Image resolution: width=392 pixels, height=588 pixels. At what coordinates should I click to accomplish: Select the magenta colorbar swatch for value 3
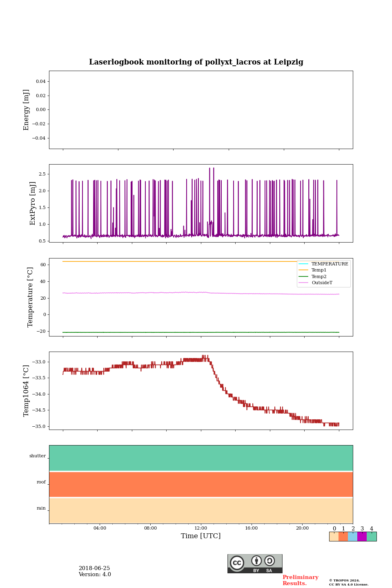[362, 537]
